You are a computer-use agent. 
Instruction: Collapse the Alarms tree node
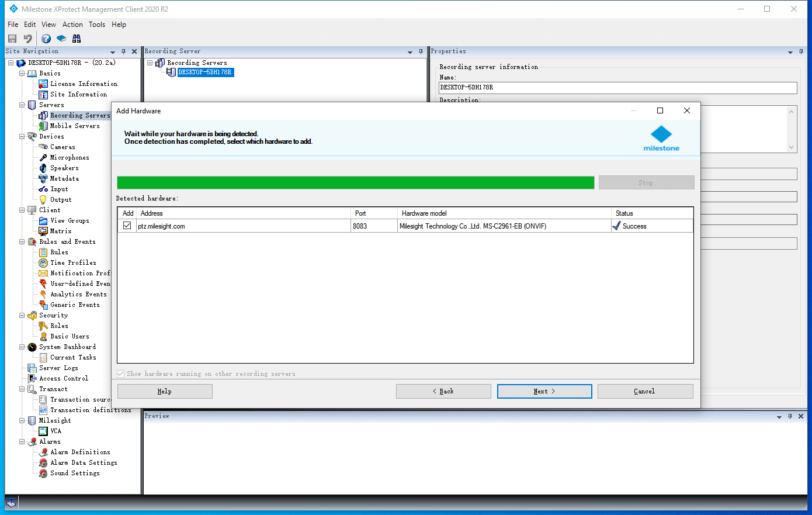[x=22, y=442]
